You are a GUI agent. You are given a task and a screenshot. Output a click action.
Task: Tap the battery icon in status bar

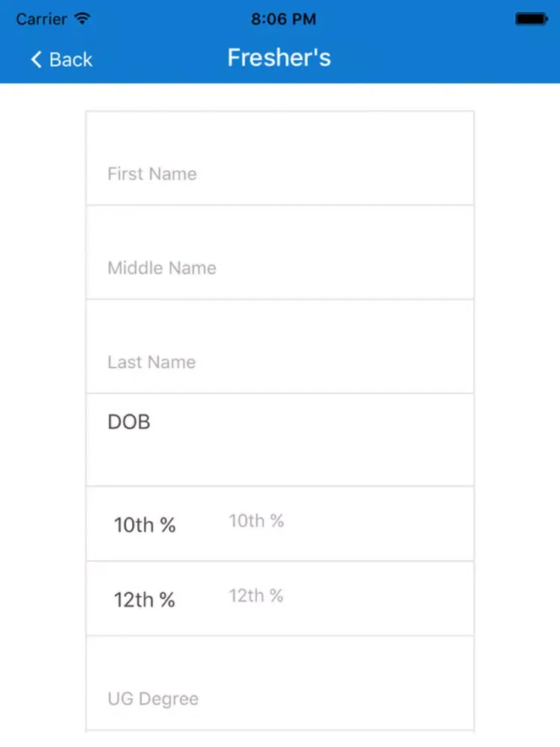(532, 19)
